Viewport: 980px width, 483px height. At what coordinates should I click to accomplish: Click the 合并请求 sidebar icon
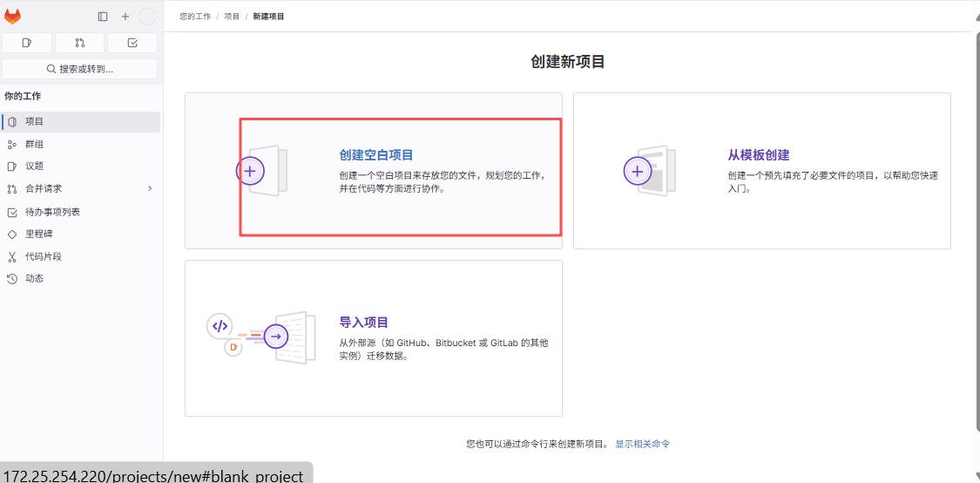point(12,188)
